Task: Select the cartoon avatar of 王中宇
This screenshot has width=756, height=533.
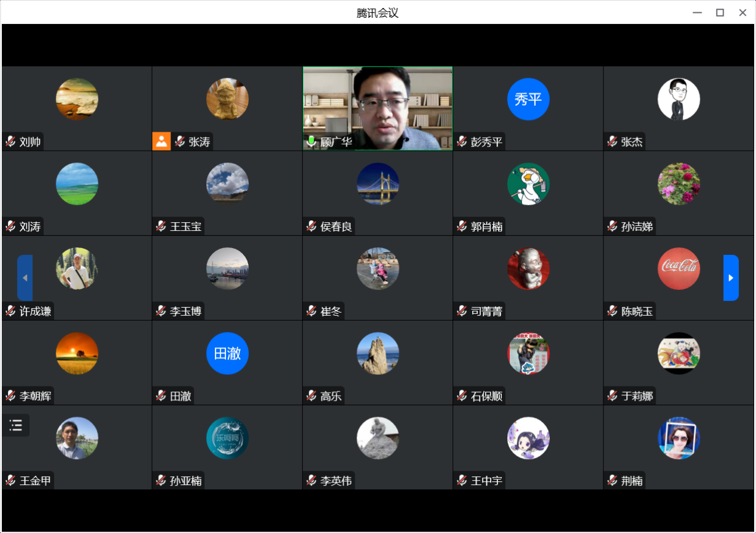Action: pos(528,438)
